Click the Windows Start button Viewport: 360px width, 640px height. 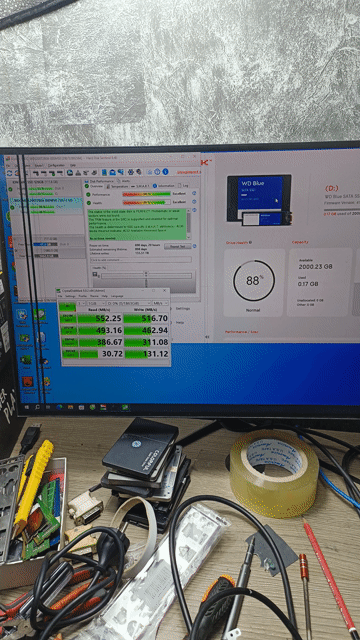pos(27,407)
